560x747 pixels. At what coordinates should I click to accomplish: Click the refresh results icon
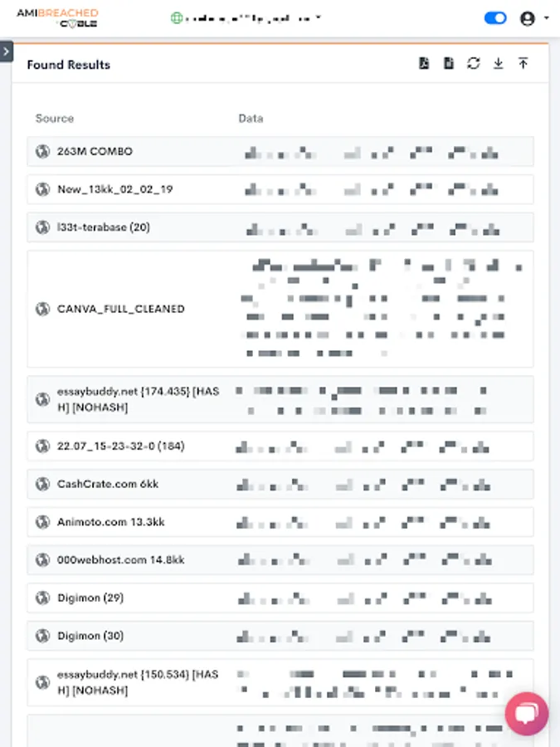click(x=474, y=63)
